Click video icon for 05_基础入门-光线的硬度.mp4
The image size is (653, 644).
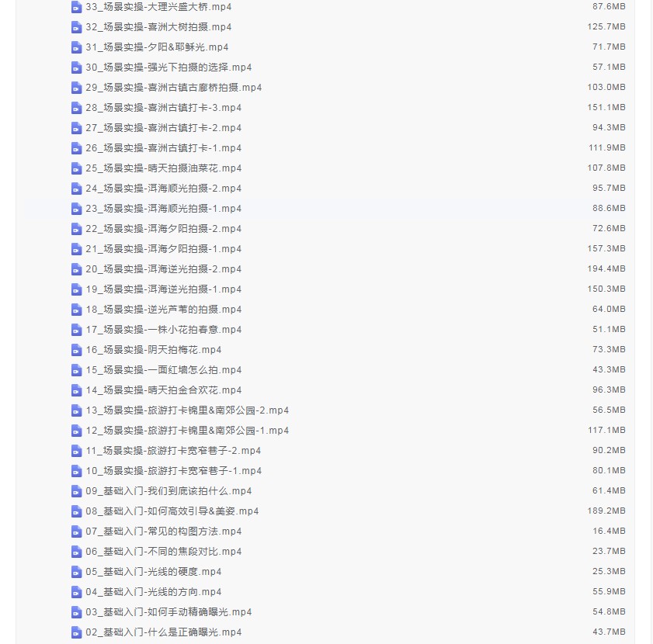click(x=76, y=573)
